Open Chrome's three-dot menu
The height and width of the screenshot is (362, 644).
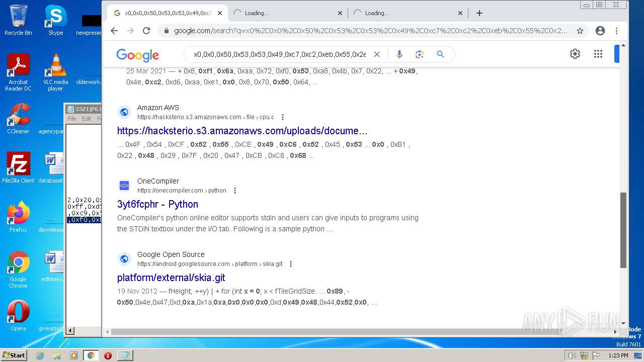coord(616,31)
